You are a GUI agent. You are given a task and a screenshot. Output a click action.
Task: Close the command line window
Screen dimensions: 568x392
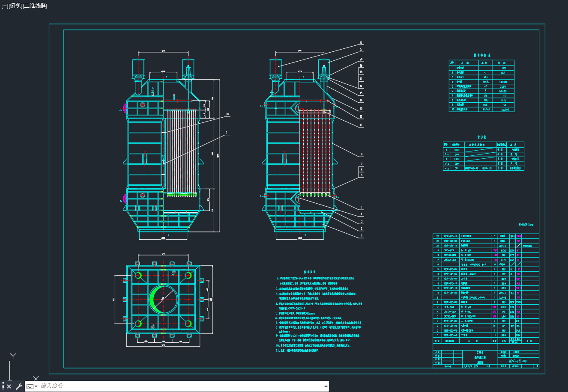coord(9,386)
